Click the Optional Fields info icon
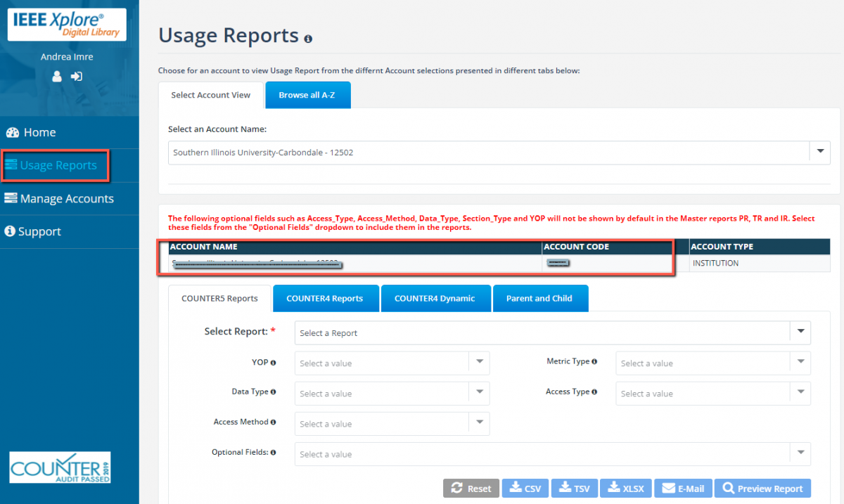Screen dimensions: 844x504 273,453
